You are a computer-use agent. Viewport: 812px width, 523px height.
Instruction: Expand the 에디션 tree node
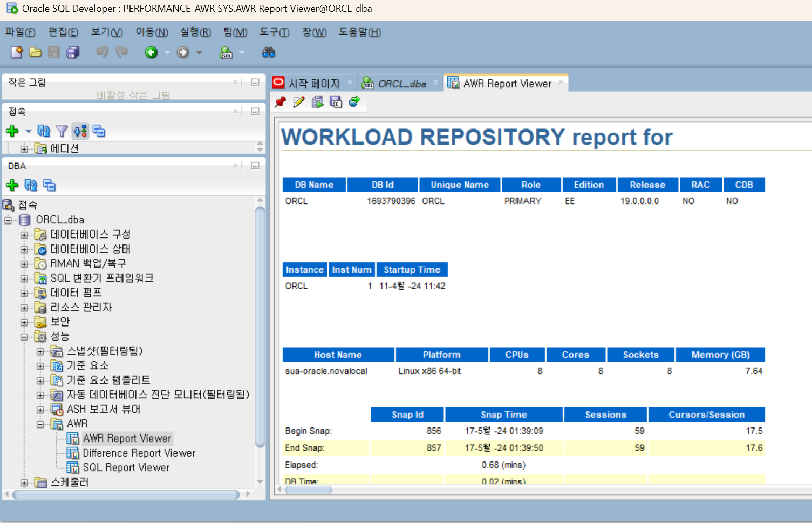pyautogui.click(x=24, y=149)
